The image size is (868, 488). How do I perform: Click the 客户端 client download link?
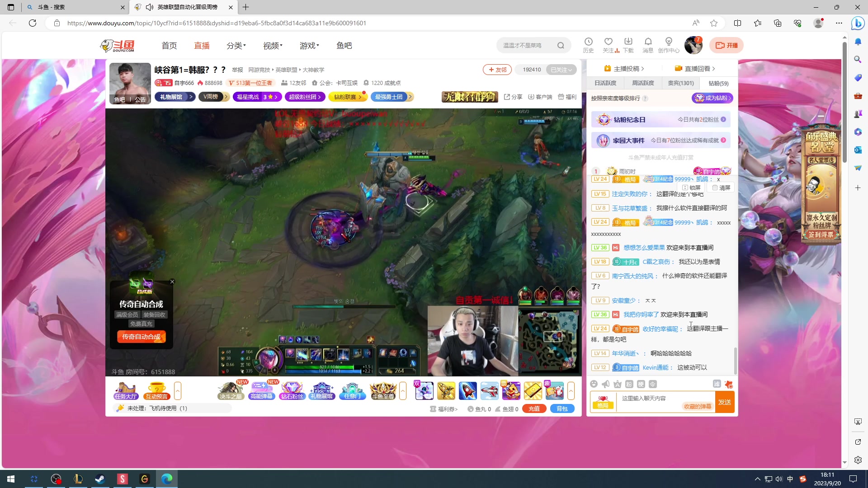pyautogui.click(x=540, y=97)
